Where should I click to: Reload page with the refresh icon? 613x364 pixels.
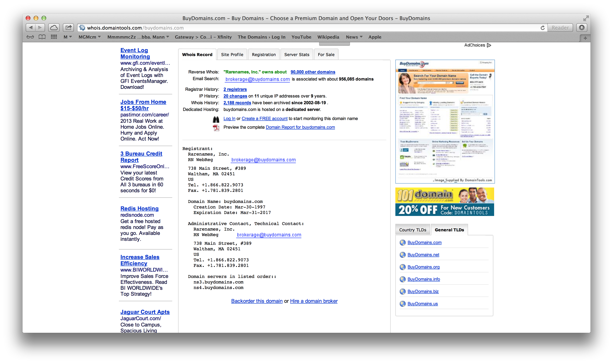pyautogui.click(x=542, y=28)
